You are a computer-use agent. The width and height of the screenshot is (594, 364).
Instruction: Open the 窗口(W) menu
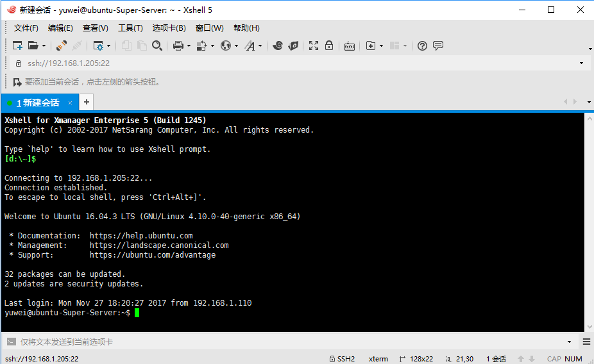tap(210, 28)
